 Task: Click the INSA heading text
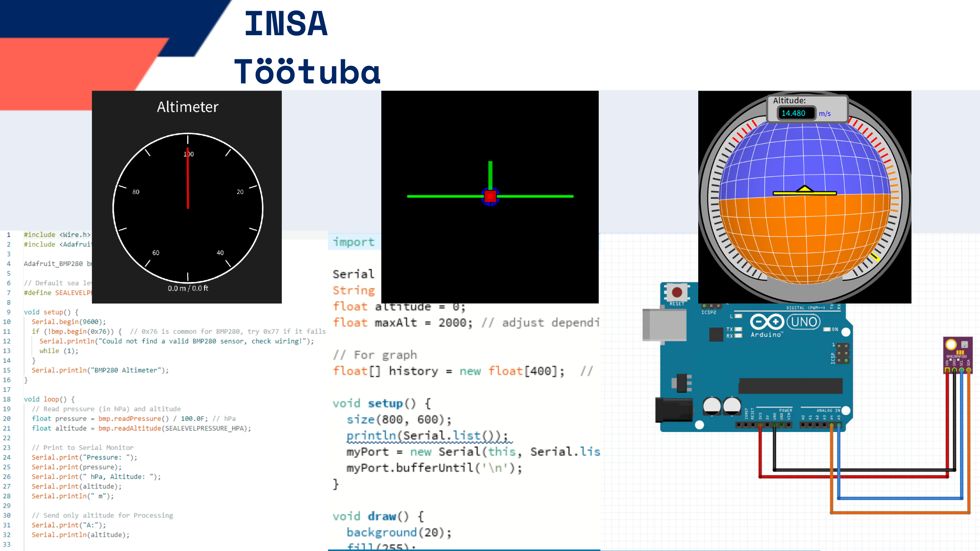tap(286, 24)
